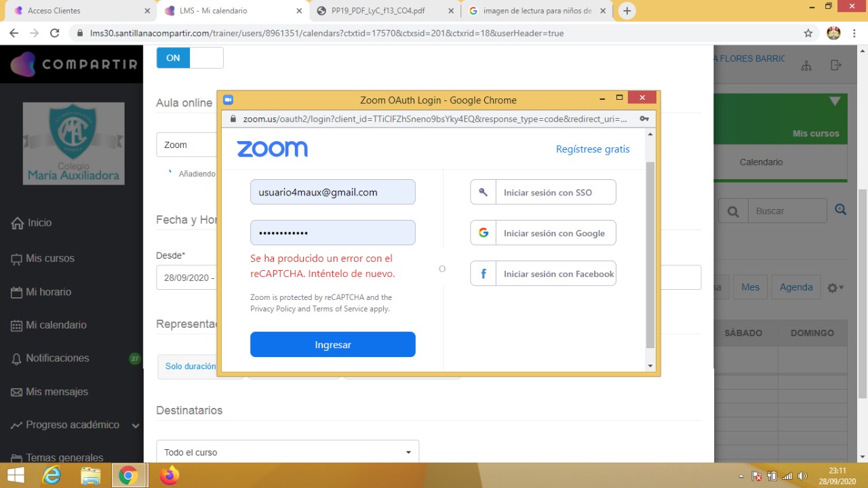Image resolution: width=868 pixels, height=488 pixels.
Task: Close the LMS - Mi calendario tab
Action: [299, 11]
